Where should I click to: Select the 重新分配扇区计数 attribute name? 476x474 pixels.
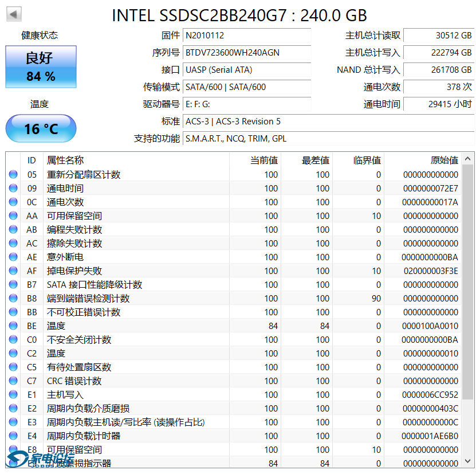(x=84, y=175)
